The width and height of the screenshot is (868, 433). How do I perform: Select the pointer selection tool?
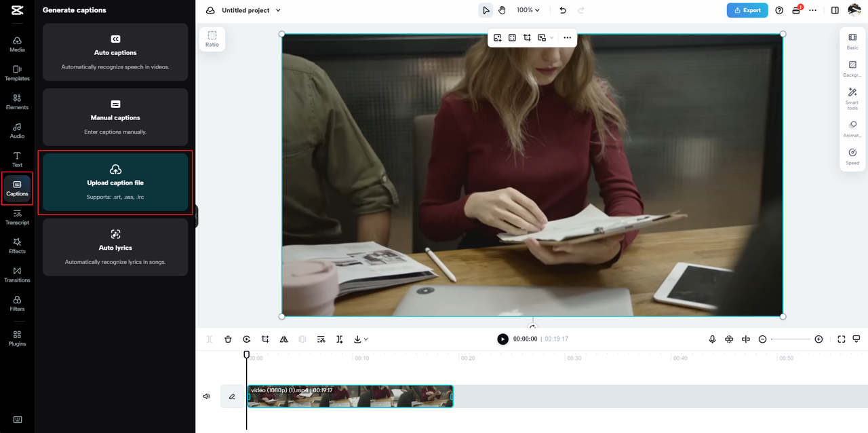coord(486,10)
